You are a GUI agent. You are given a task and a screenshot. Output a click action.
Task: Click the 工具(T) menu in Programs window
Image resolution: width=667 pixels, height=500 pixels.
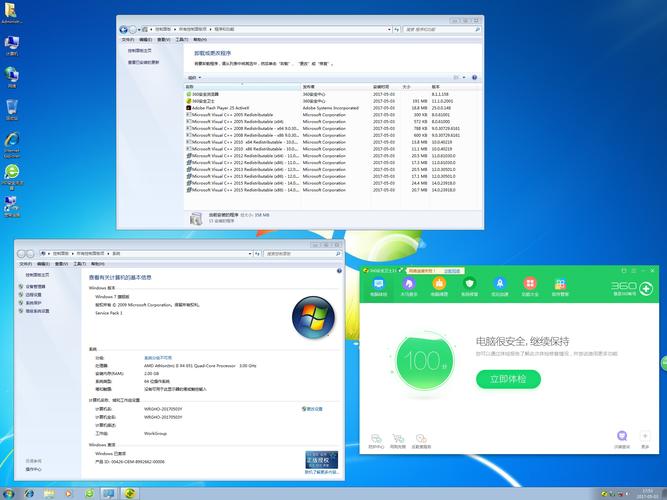[x=182, y=40]
